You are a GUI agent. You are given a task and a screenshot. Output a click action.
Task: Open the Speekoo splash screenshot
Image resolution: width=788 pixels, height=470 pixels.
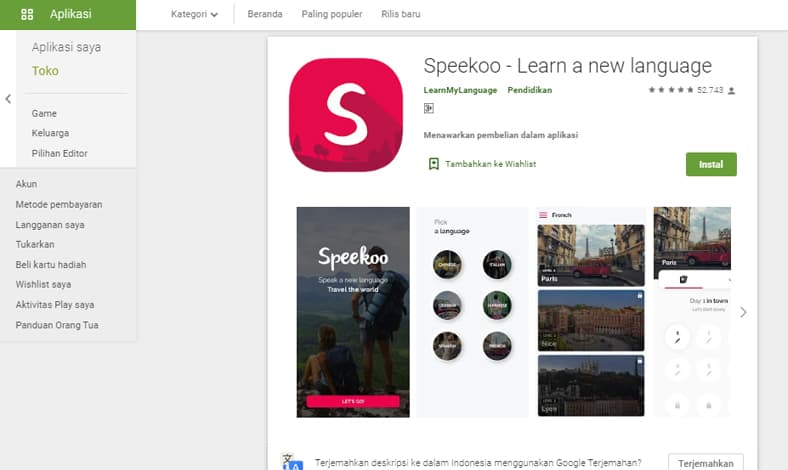point(353,312)
